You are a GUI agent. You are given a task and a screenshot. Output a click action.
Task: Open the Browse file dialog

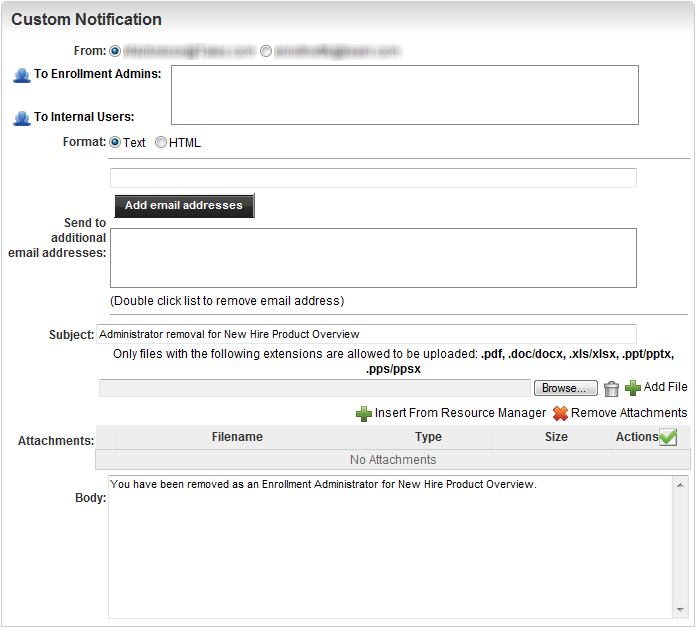pyautogui.click(x=565, y=388)
